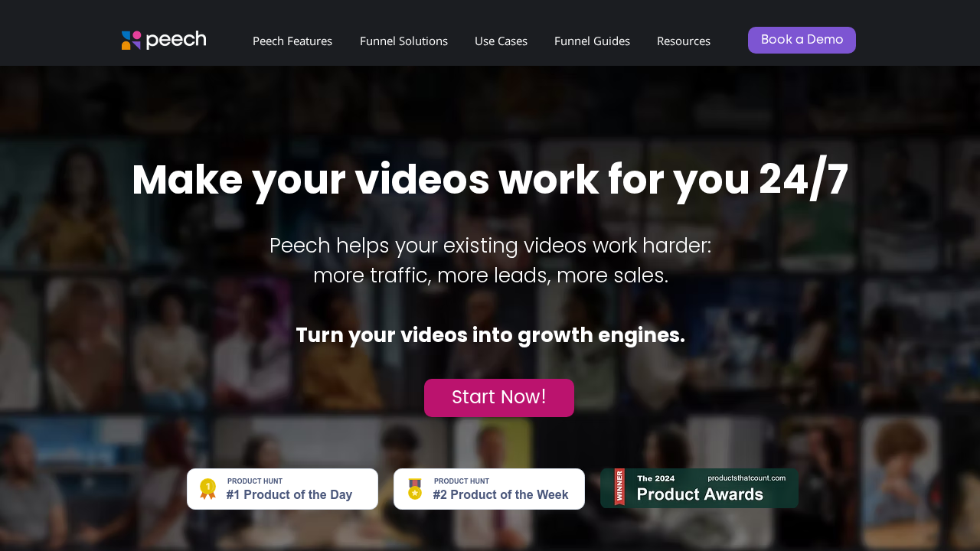Click the star medal icon for #2 Product
Image resolution: width=980 pixels, height=551 pixels.
tap(414, 489)
